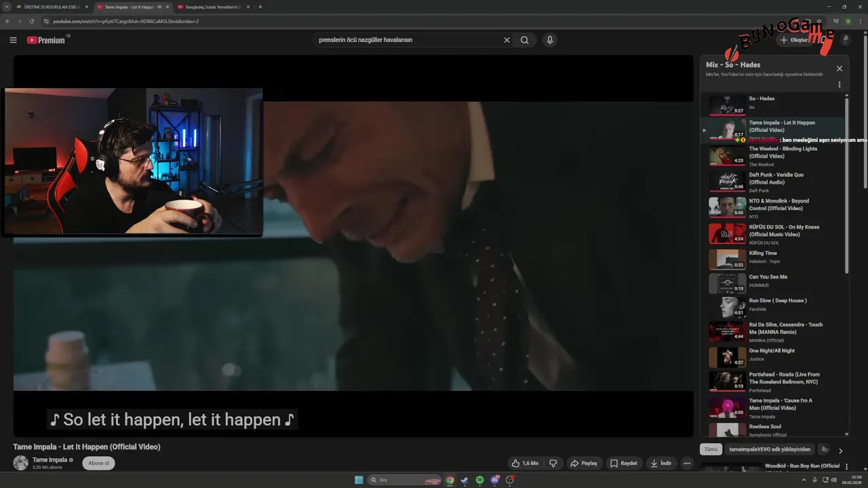The width and height of the screenshot is (868, 488).
Task: Open the playlist panel three-dot options
Action: pyautogui.click(x=840, y=85)
